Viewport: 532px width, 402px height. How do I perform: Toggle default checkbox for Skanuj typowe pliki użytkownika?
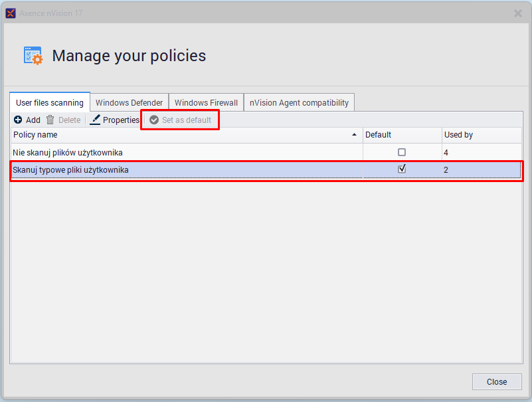[402, 169]
